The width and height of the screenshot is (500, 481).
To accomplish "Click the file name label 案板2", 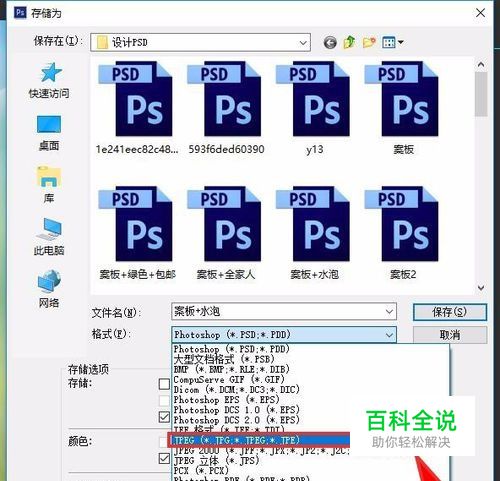I will coord(403,274).
